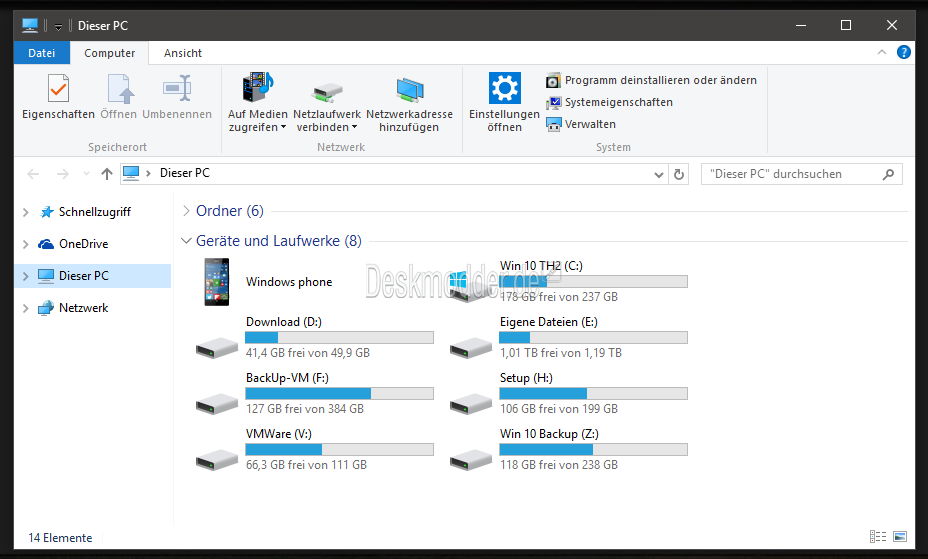
Task: Click the Download (D:) usage bar
Action: pos(340,337)
